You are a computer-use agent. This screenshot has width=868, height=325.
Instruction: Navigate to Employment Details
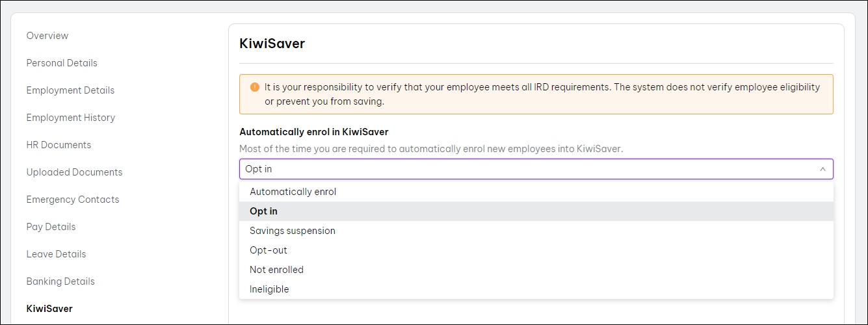pyautogui.click(x=70, y=90)
